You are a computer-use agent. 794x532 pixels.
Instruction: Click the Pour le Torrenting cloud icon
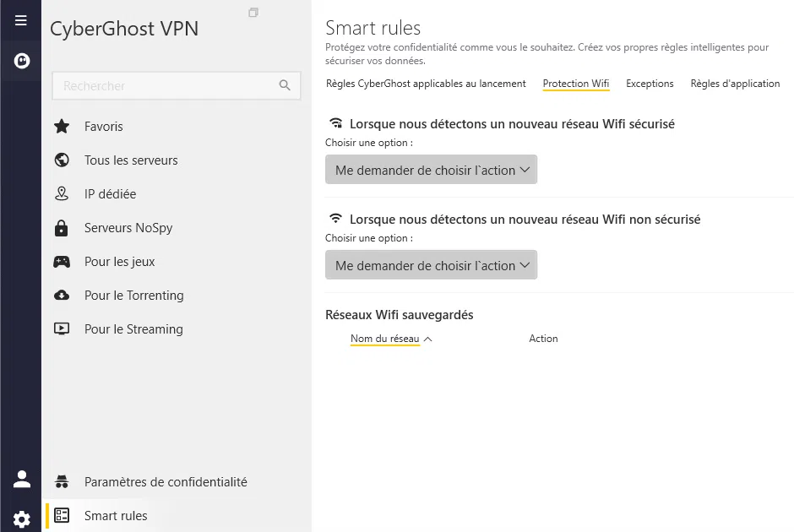click(62, 296)
